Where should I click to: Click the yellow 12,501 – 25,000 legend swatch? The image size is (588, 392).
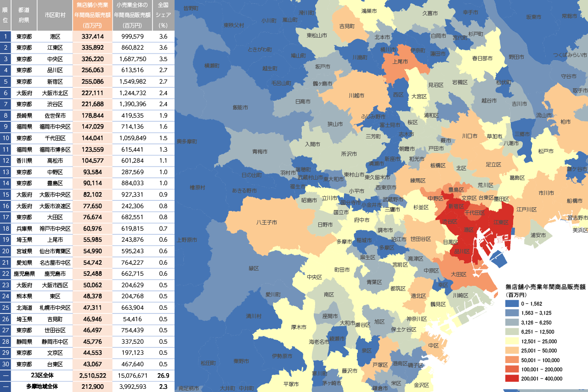[x=513, y=341]
